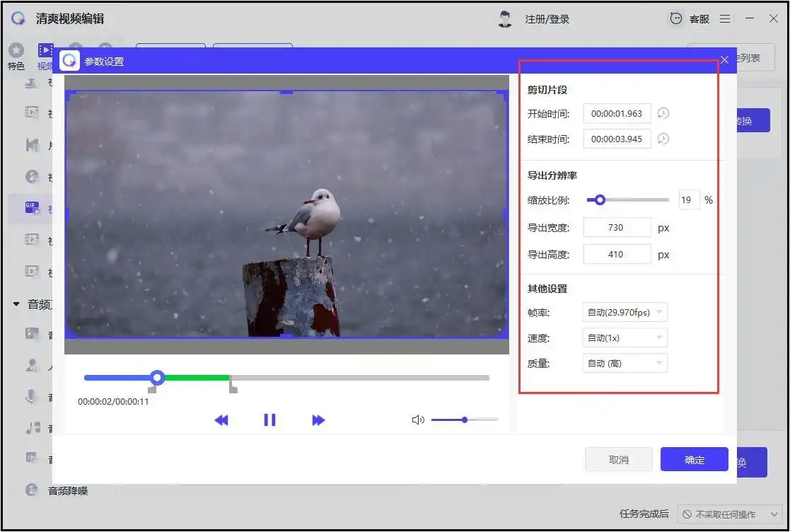The image size is (790, 532).
Task: Click the scale percent field showing 19
Action: pos(689,200)
